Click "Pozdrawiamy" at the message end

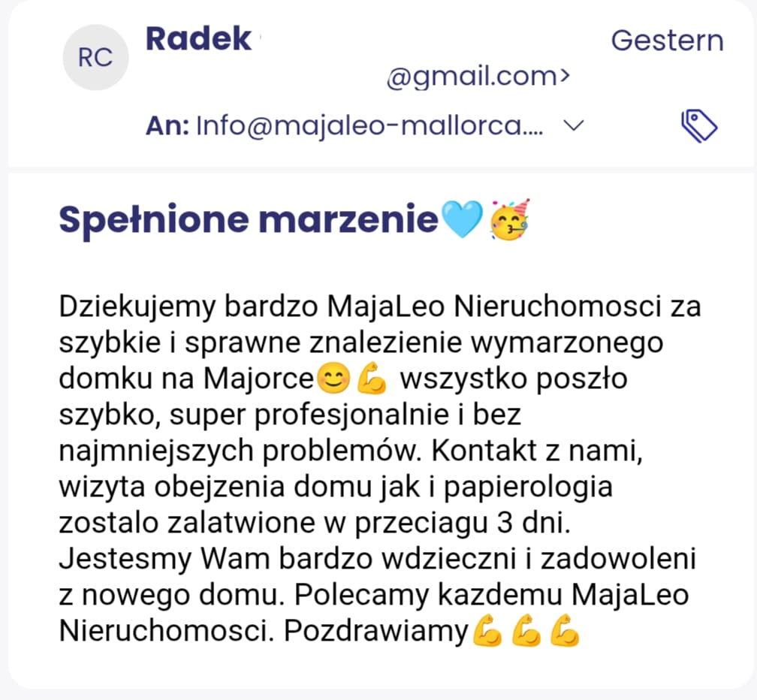(375, 632)
